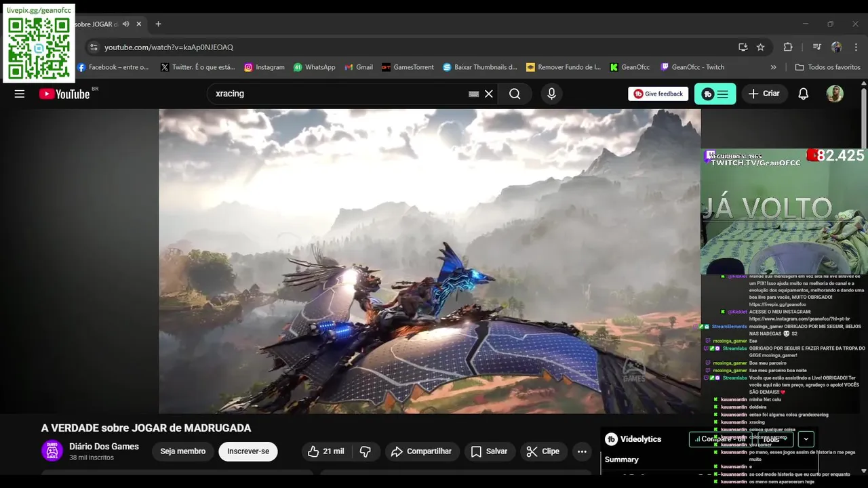The width and height of the screenshot is (868, 488).
Task: Go to the YouTube home logo
Action: [65, 94]
